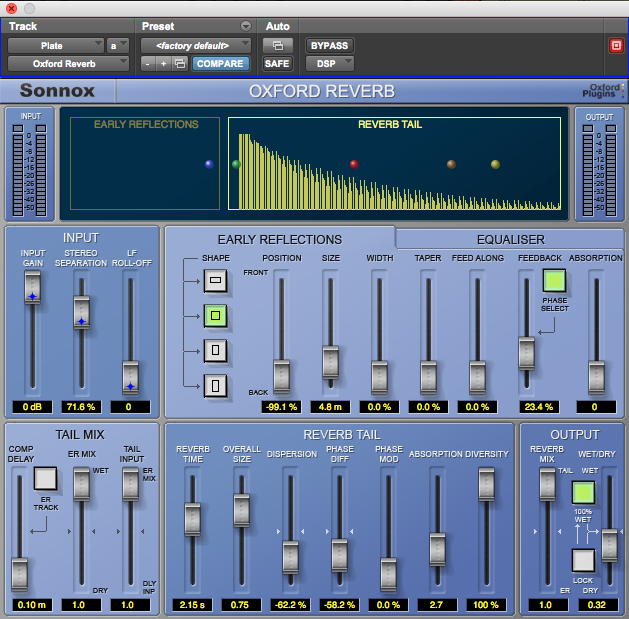Toggle the Lock button in Output

pyautogui.click(x=583, y=560)
